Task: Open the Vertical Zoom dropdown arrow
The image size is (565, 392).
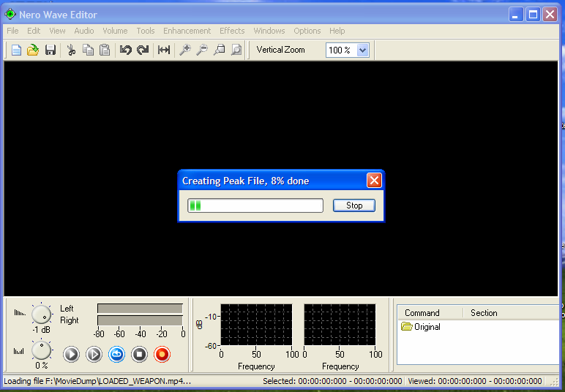Action: tap(363, 50)
